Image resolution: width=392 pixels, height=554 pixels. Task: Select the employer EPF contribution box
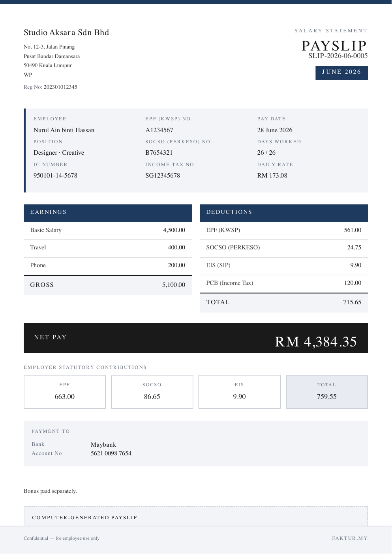click(65, 392)
